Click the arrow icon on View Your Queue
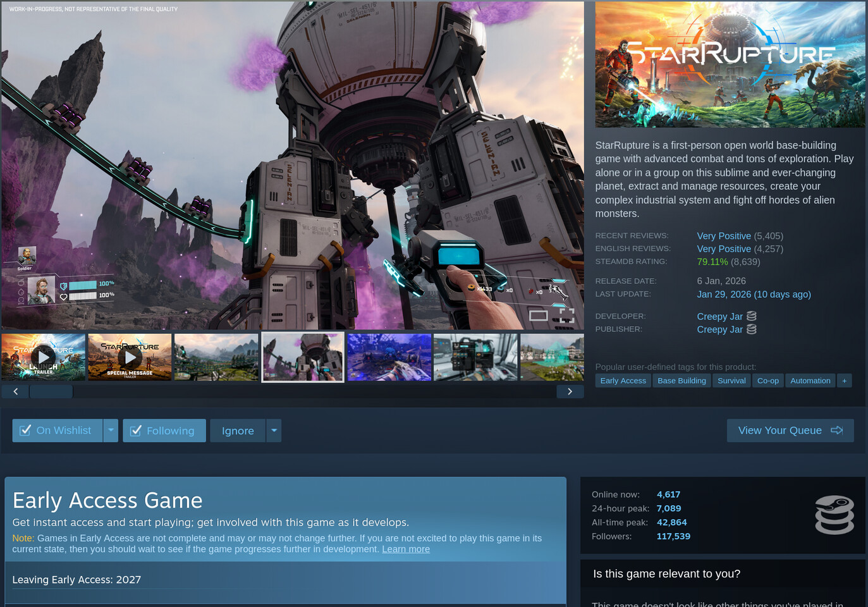Viewport: 868px width, 607px height. 837,430
